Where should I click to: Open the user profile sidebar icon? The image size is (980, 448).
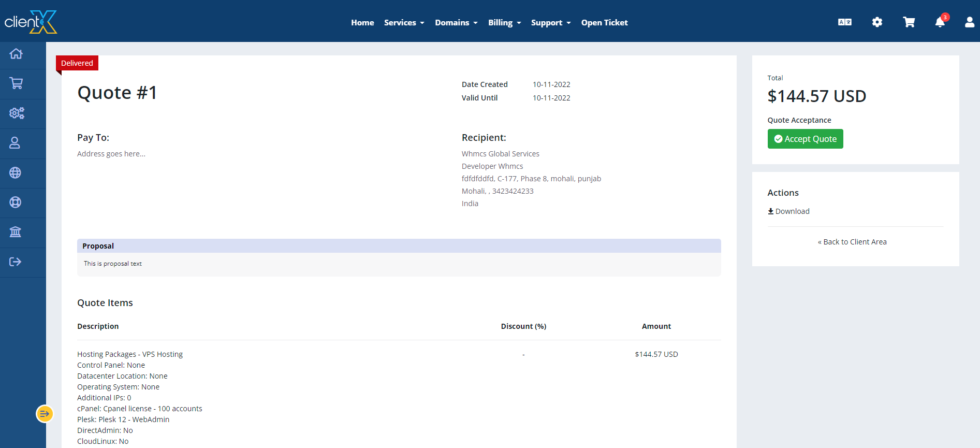15,143
